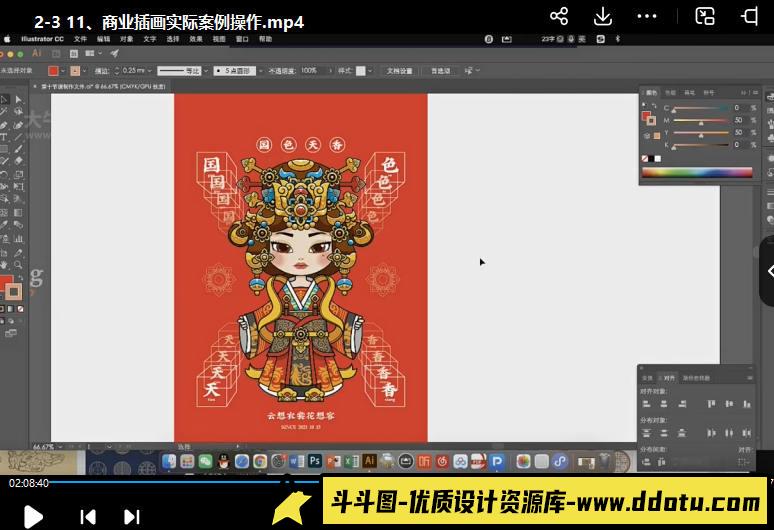The height and width of the screenshot is (530, 774).
Task: Click the paper-plane icon in app bar
Action: pyautogui.click(x=115, y=53)
